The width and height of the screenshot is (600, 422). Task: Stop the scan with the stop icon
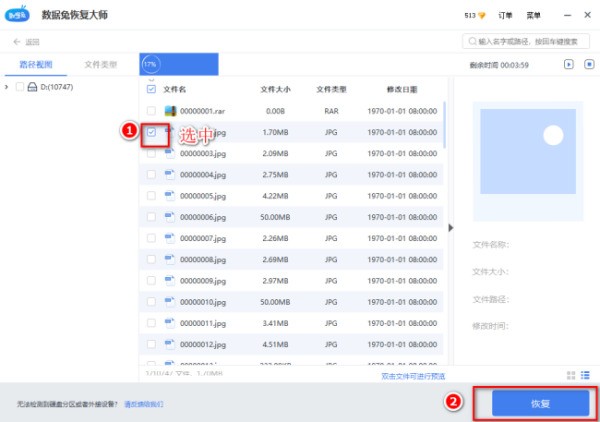587,65
